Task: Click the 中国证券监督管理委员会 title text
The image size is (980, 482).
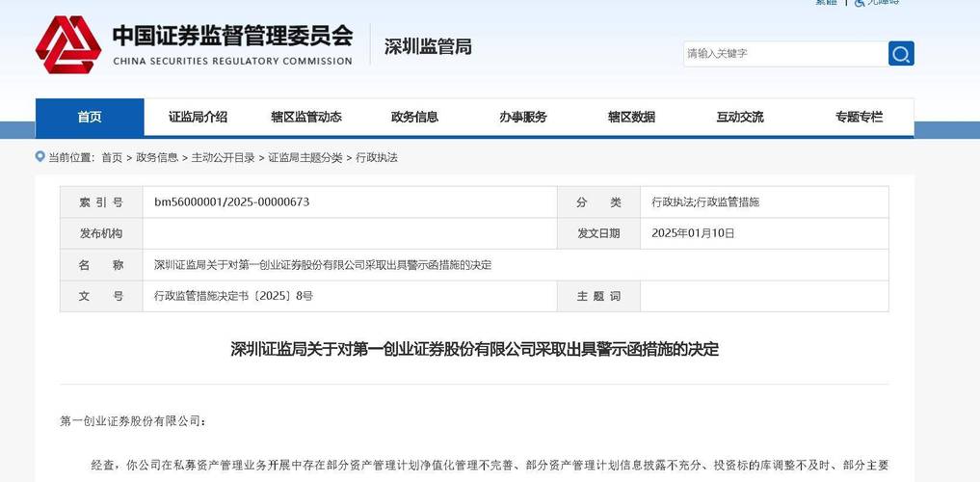Action: (232, 36)
